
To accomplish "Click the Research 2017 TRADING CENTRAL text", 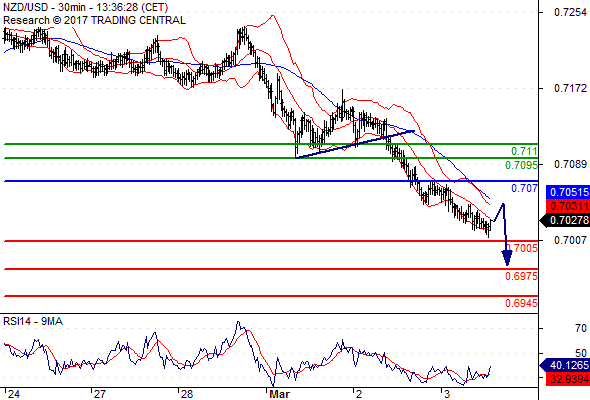I will click(94, 20).
